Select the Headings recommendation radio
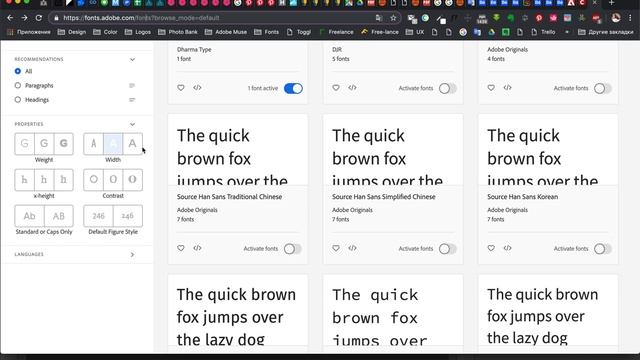Viewport: 640px width, 360px height. pyautogui.click(x=18, y=100)
